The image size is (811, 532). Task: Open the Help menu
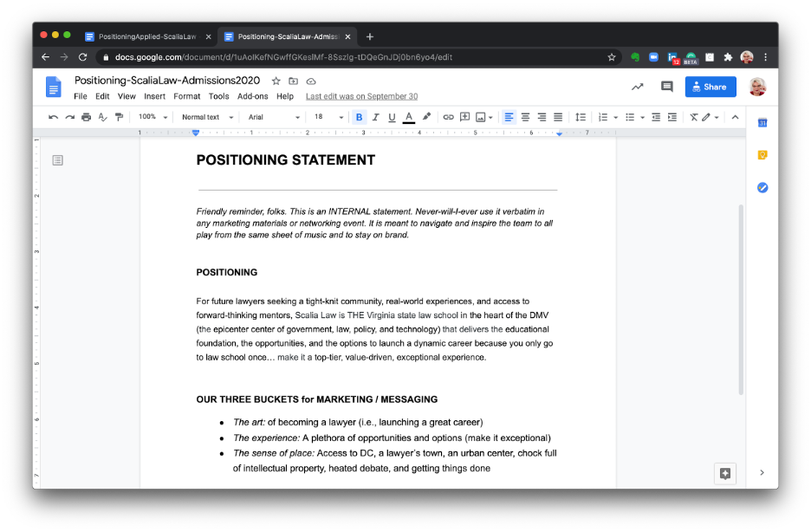284,96
